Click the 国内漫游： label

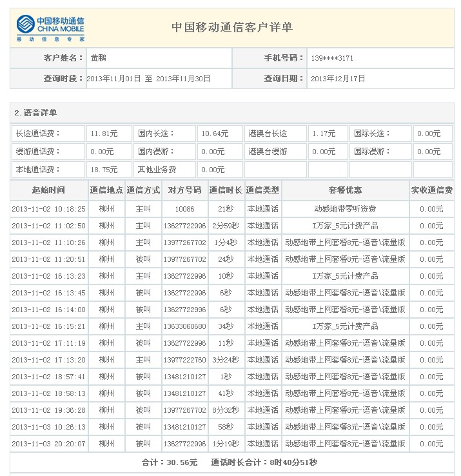pos(156,151)
